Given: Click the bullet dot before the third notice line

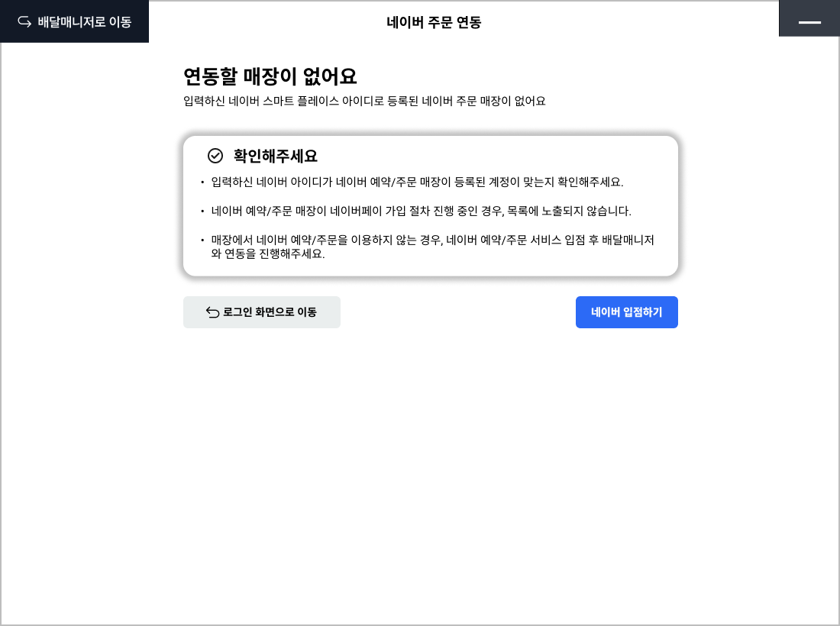Looking at the screenshot, I should coord(202,240).
